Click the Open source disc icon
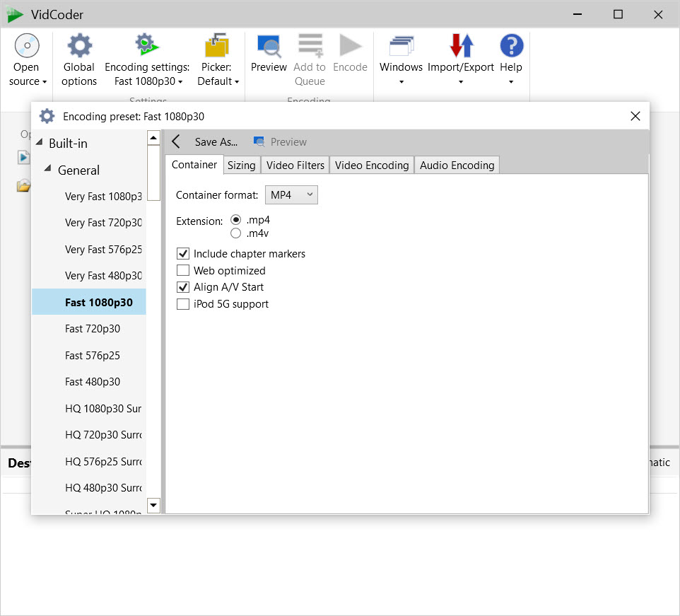This screenshot has width=680, height=616. point(27,45)
